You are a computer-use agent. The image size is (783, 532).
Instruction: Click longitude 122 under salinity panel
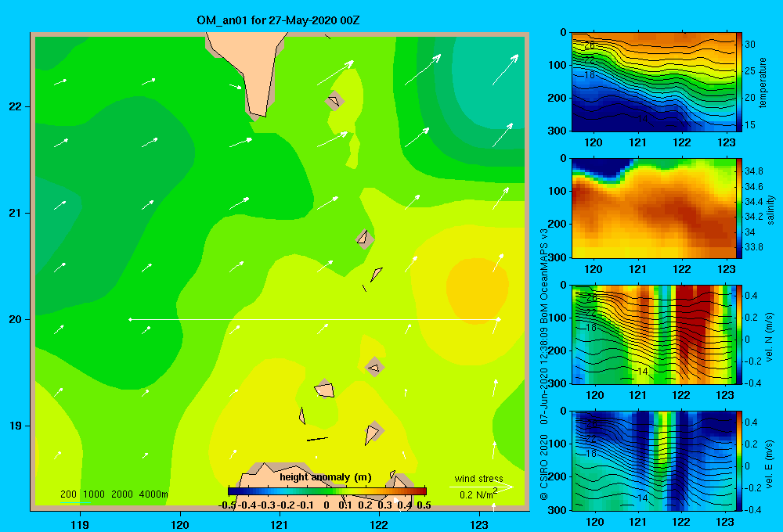click(x=682, y=269)
